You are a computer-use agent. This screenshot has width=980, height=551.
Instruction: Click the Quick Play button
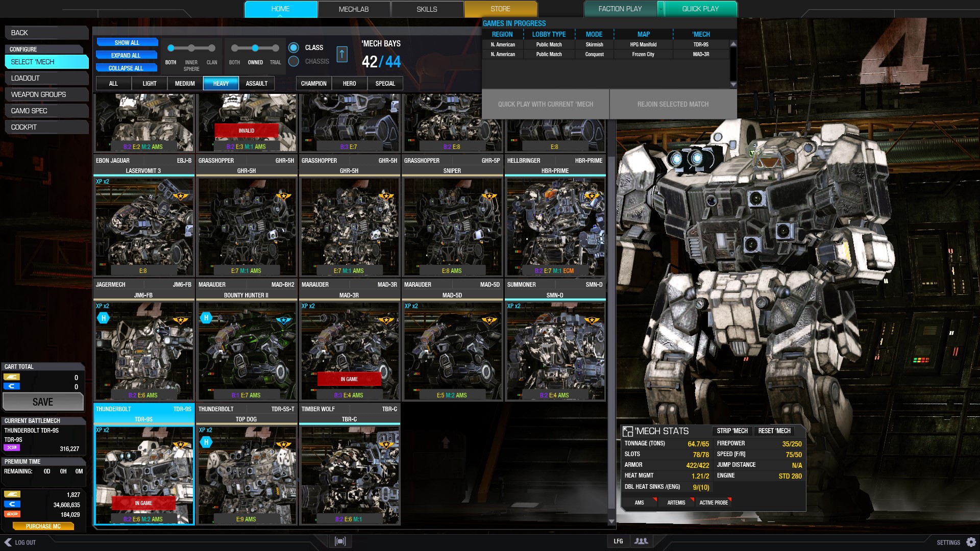tap(700, 9)
